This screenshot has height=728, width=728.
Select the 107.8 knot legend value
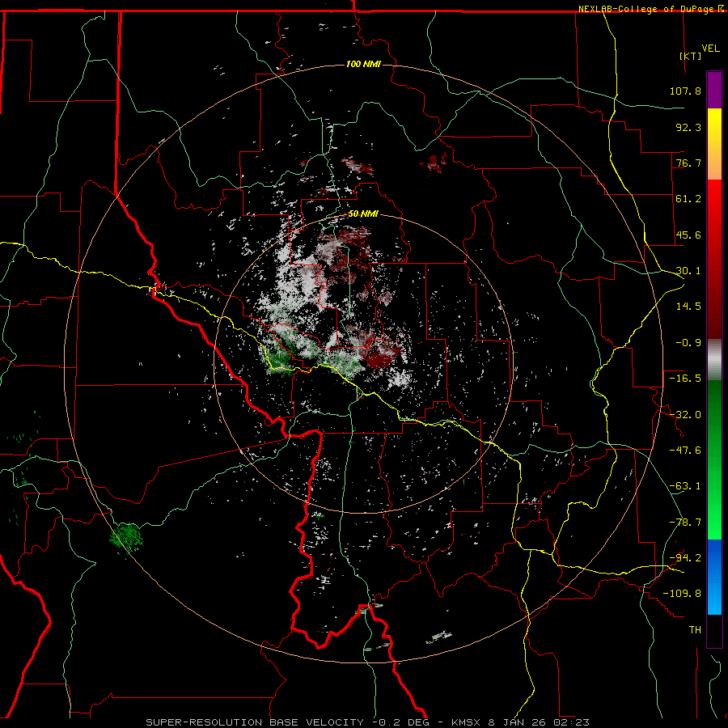pos(685,91)
